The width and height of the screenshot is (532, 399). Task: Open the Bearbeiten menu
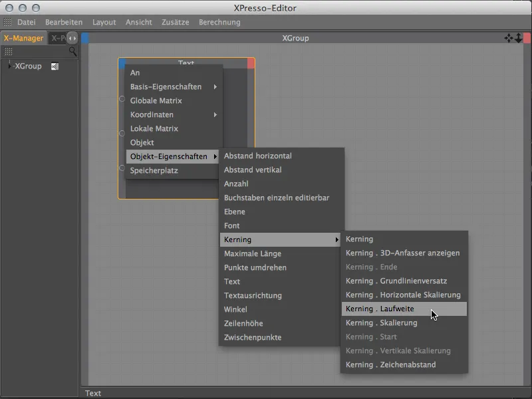[x=64, y=22]
